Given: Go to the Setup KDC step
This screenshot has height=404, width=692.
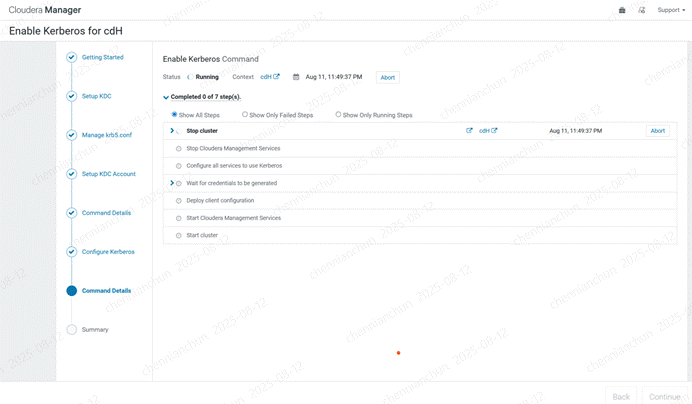Looking at the screenshot, I should pos(97,96).
